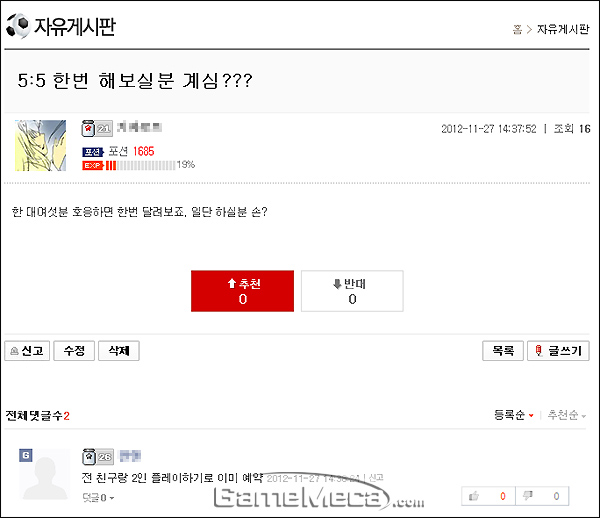Click the soccer ball board logo icon
Screen dimensions: 600x518
click(x=18, y=26)
